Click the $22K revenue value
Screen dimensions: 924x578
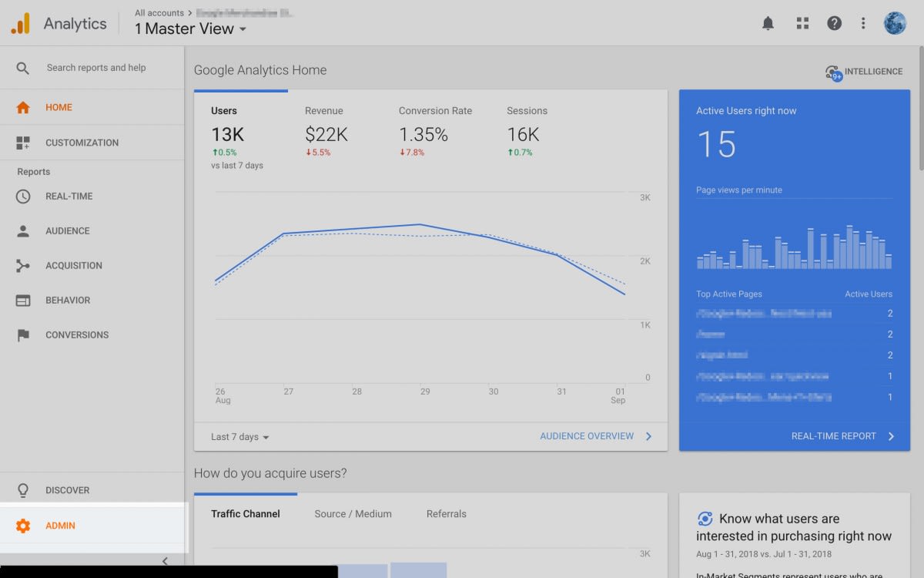(x=326, y=135)
